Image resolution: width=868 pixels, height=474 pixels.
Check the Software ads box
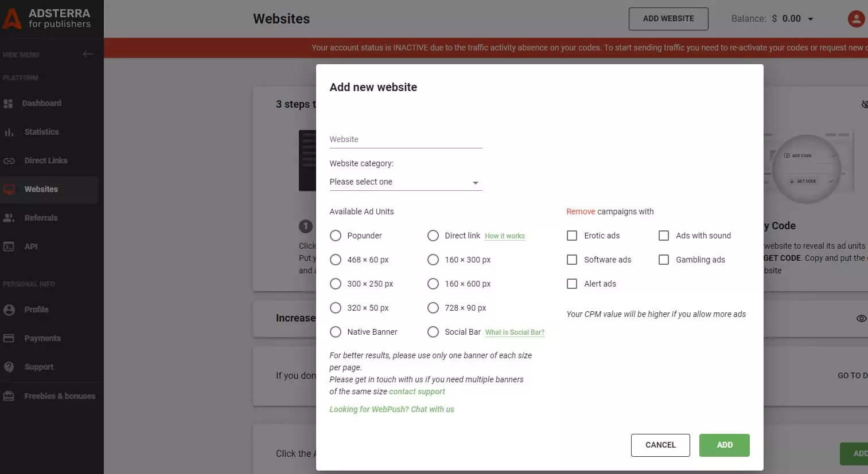[x=572, y=260]
